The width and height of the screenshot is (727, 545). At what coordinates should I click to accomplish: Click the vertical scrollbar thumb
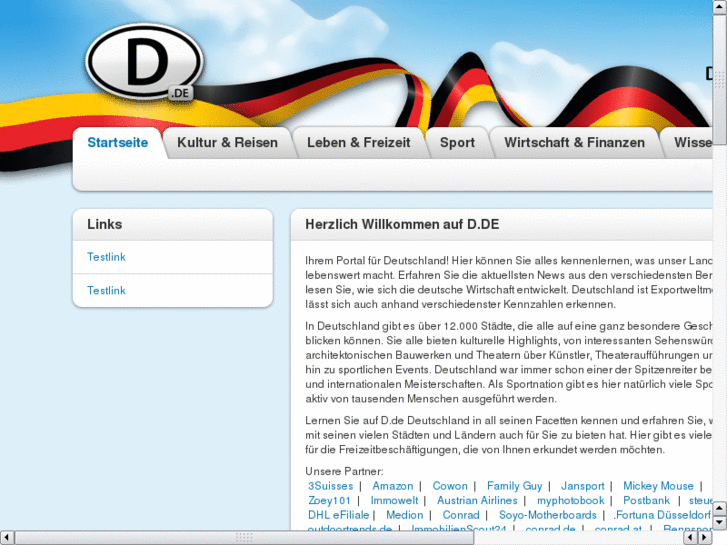click(720, 79)
